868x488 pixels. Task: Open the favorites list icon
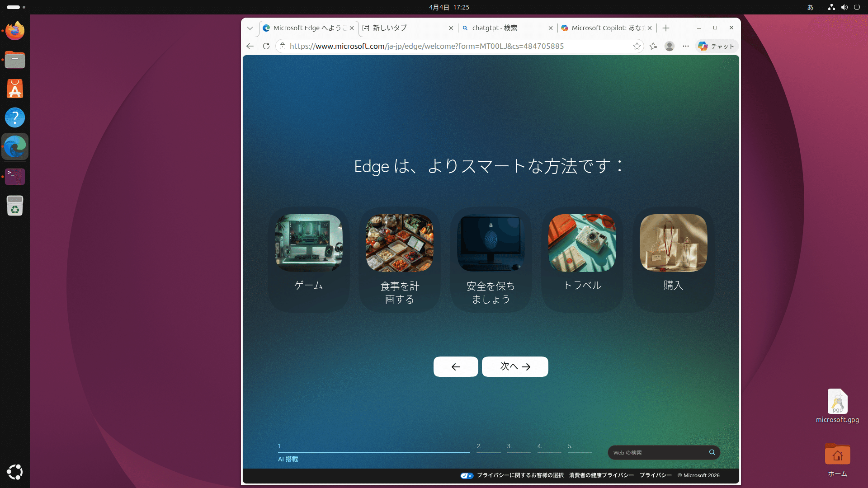[653, 46]
